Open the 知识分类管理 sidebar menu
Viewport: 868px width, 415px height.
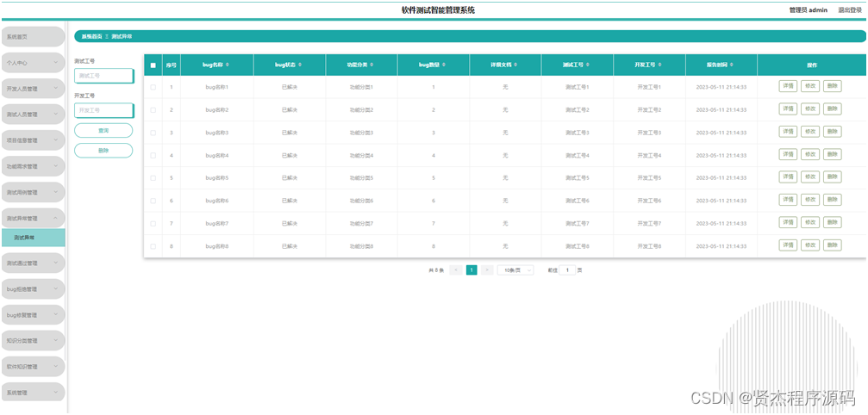(33, 341)
